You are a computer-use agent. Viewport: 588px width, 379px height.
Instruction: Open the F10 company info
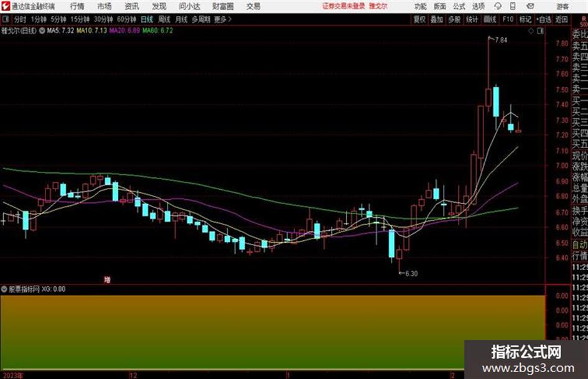pyautogui.click(x=508, y=19)
